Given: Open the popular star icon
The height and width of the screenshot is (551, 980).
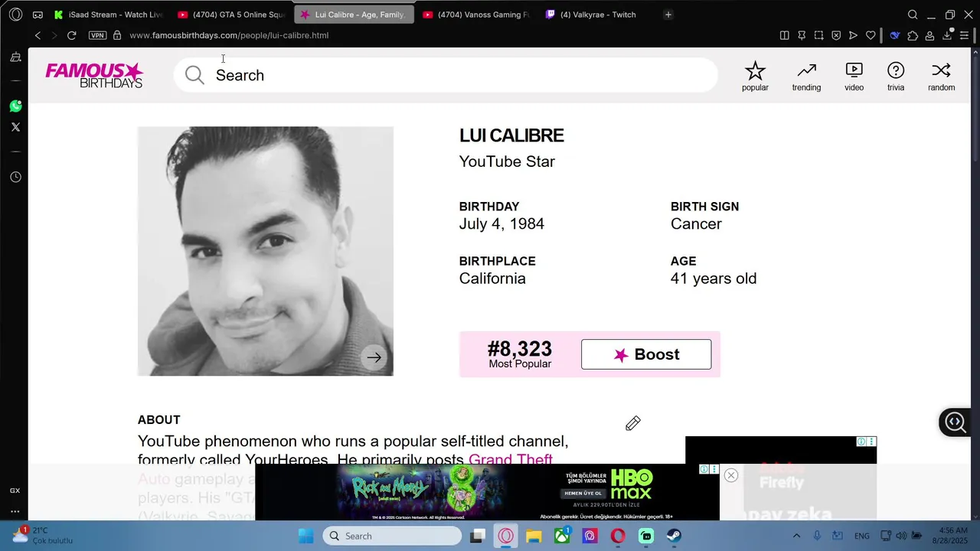Looking at the screenshot, I should 755,77.
